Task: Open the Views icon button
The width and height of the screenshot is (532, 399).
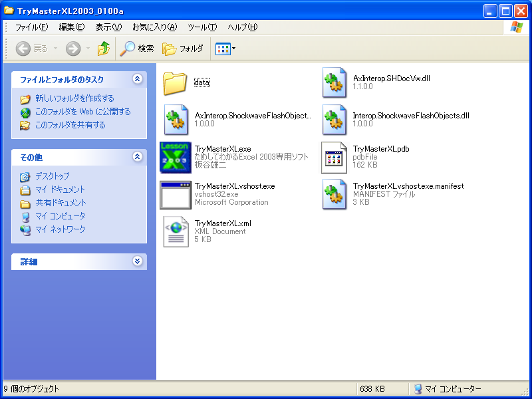Action: 223,49
